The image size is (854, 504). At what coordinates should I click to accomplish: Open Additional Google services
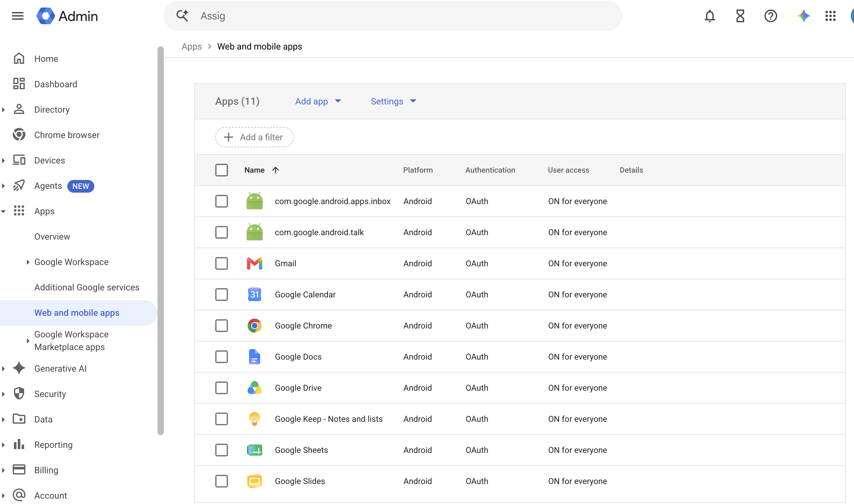pyautogui.click(x=87, y=287)
